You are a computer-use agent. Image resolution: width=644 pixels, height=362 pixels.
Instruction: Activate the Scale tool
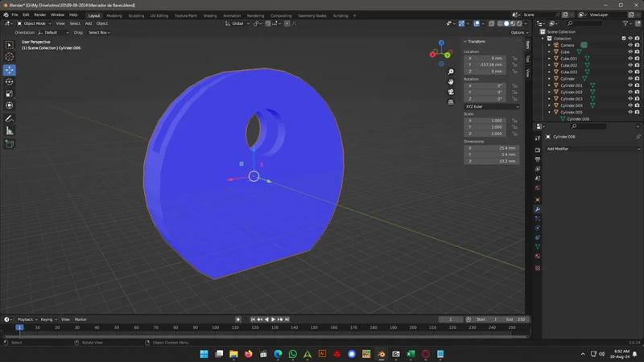click(x=10, y=93)
